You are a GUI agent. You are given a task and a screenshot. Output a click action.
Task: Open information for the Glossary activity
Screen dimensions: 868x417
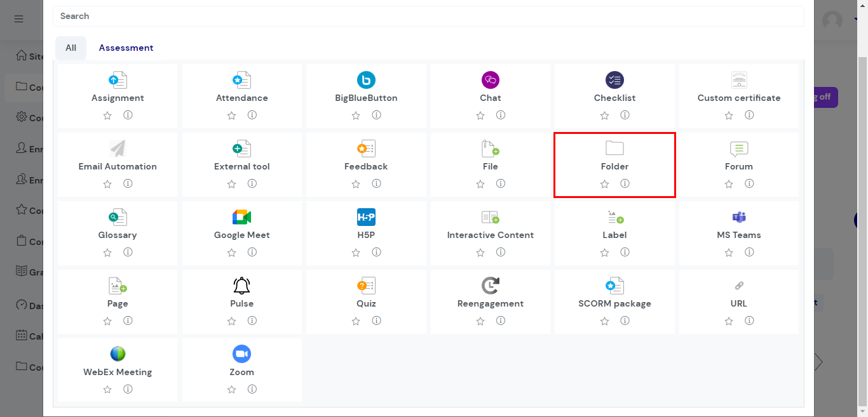(x=128, y=252)
